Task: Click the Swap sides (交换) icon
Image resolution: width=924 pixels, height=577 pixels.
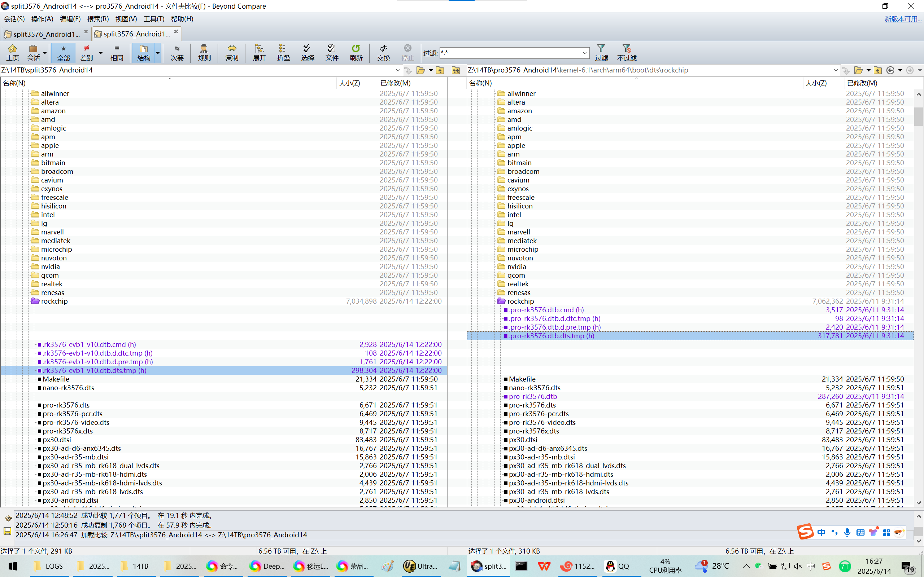Action: [383, 52]
